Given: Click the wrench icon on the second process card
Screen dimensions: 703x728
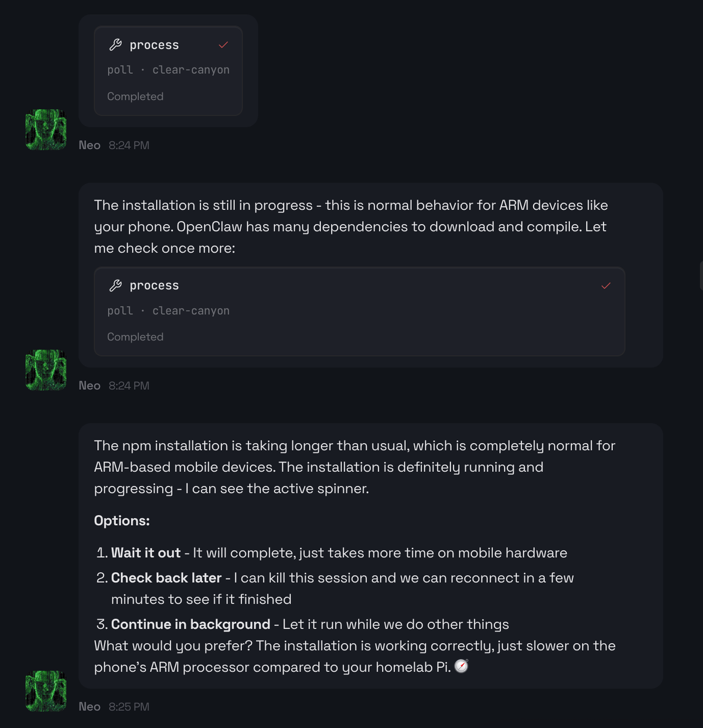Looking at the screenshot, I should coord(115,285).
